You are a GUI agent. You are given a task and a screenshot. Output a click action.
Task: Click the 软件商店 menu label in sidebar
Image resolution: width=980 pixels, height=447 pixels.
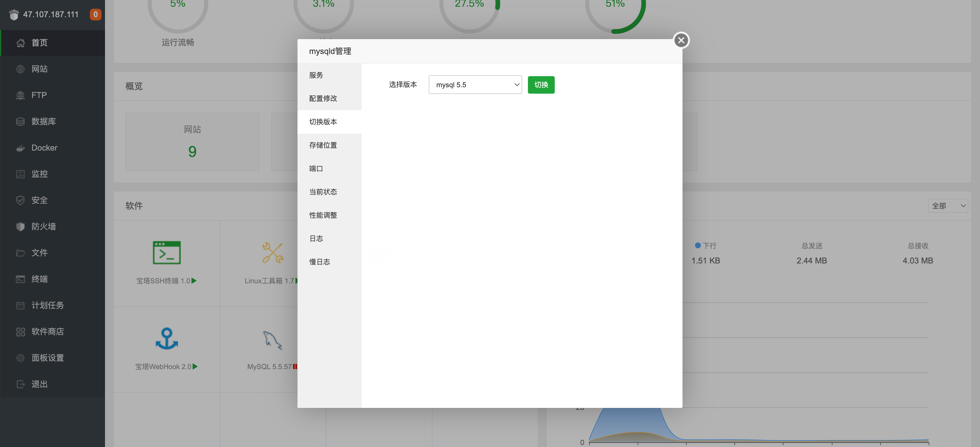point(48,331)
